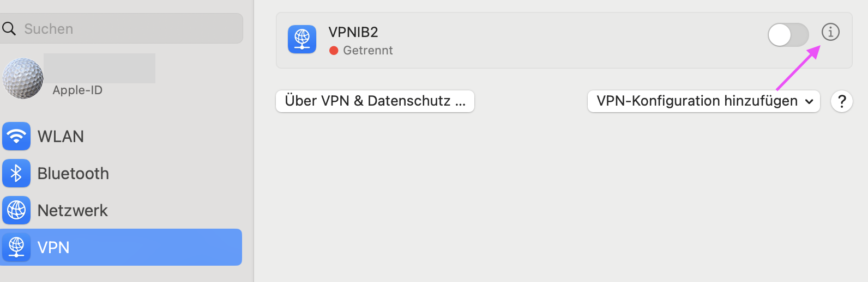The height and width of the screenshot is (282, 868).
Task: Open Bluetooth settings from sidebar label
Action: tap(73, 173)
